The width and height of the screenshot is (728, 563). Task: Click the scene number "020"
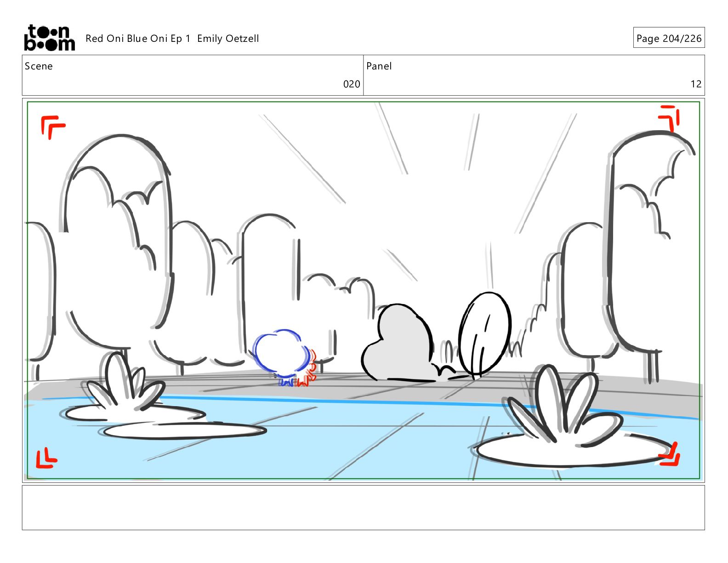352,84
